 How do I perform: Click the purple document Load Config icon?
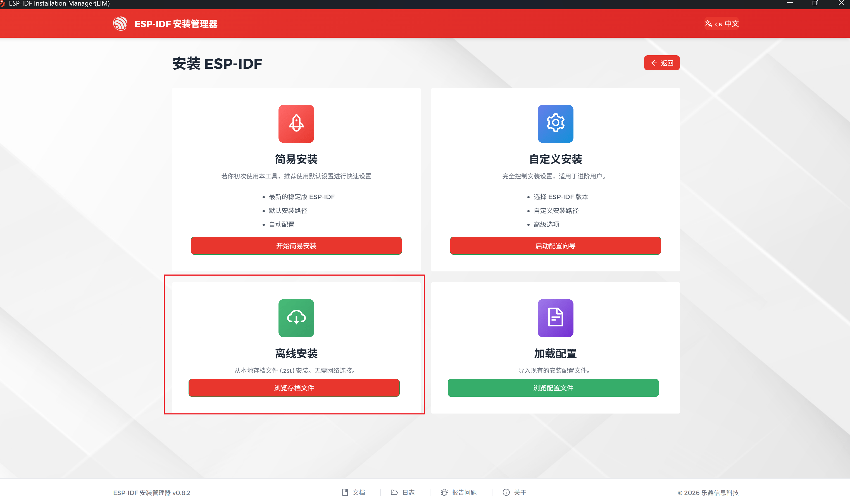(x=555, y=318)
